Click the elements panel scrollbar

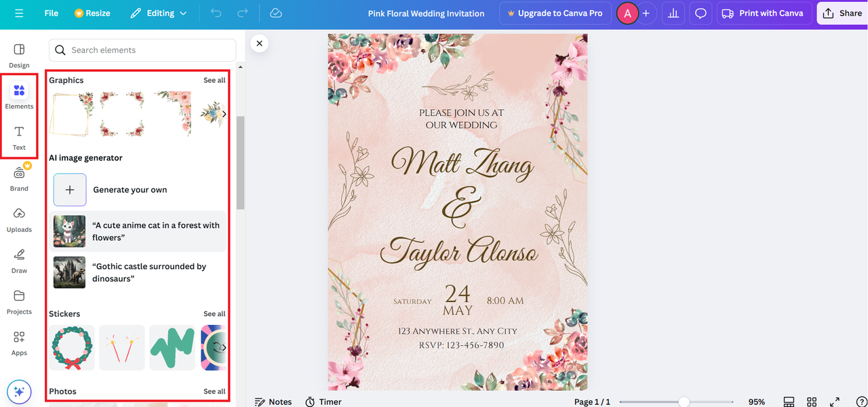[x=240, y=163]
